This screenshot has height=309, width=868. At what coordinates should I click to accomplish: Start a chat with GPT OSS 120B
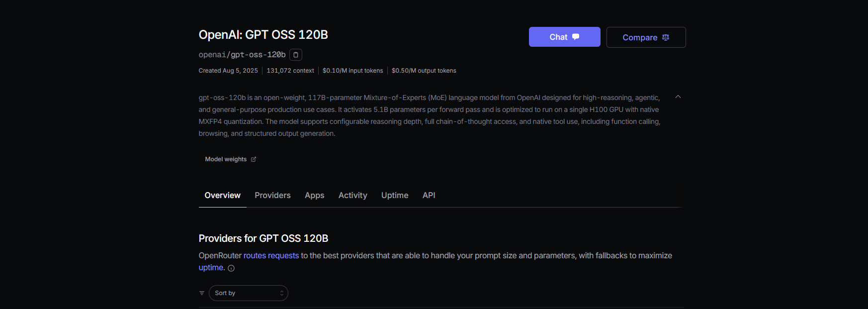point(565,37)
